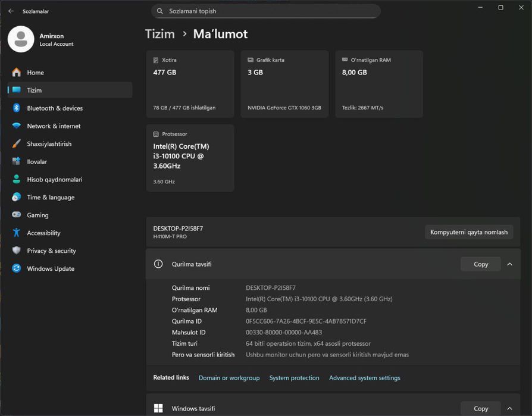Click the Hisob qaydnomalari person icon
Screen dimensions: 532x416
point(16,179)
